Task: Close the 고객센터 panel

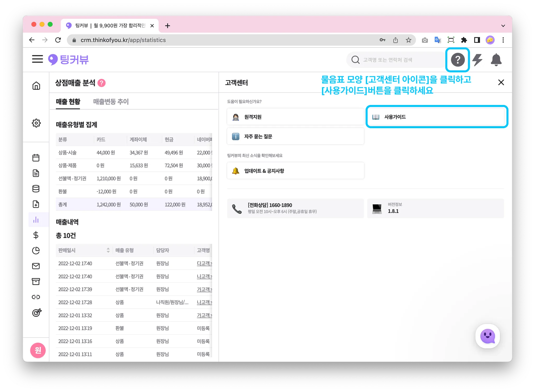Action: coord(501,82)
